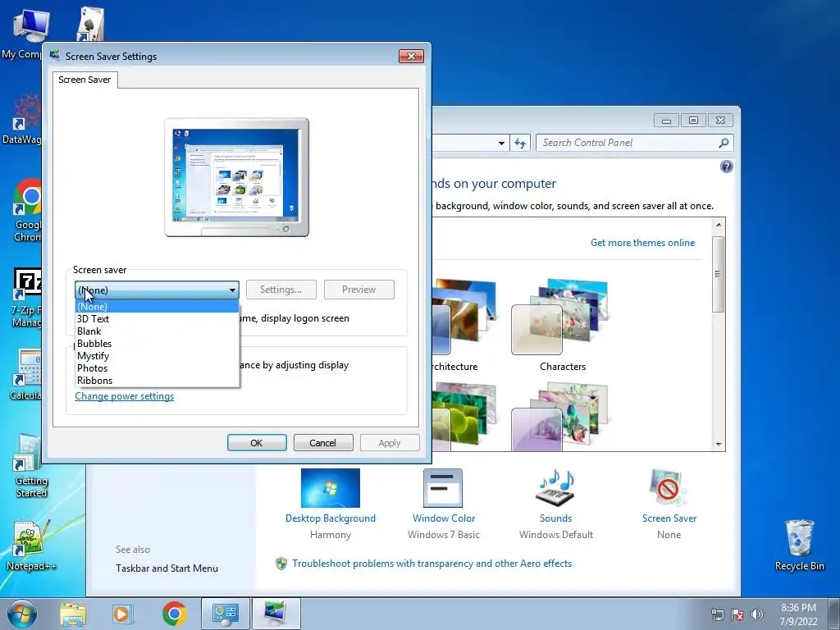840x630 pixels.
Task: Select the Google Chrome desktop icon
Action: (x=27, y=211)
